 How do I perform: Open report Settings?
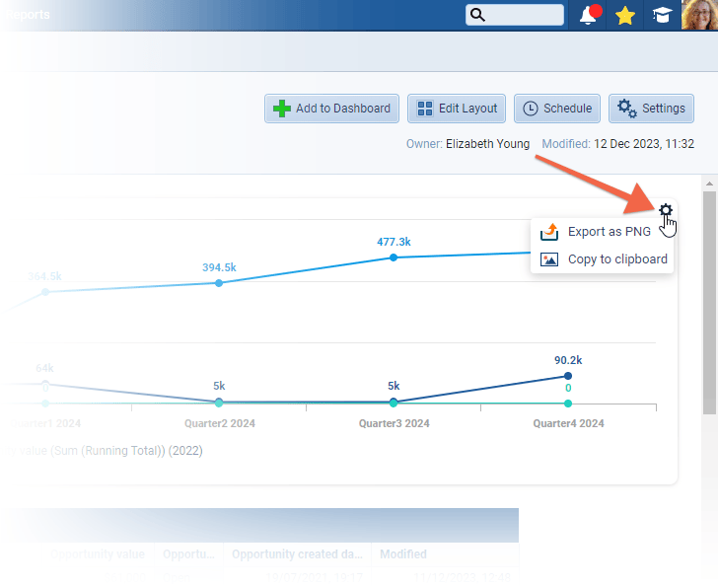click(651, 109)
